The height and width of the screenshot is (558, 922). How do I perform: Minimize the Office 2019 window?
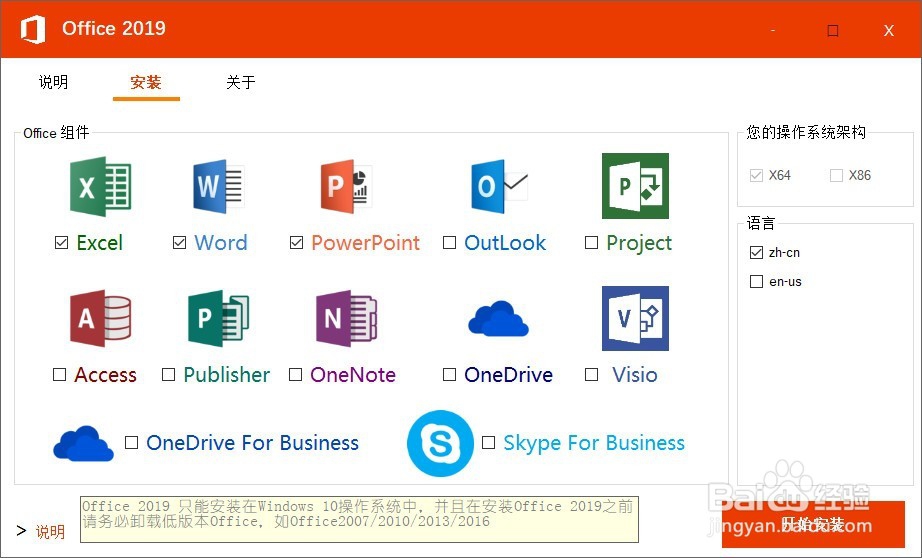coord(773,30)
